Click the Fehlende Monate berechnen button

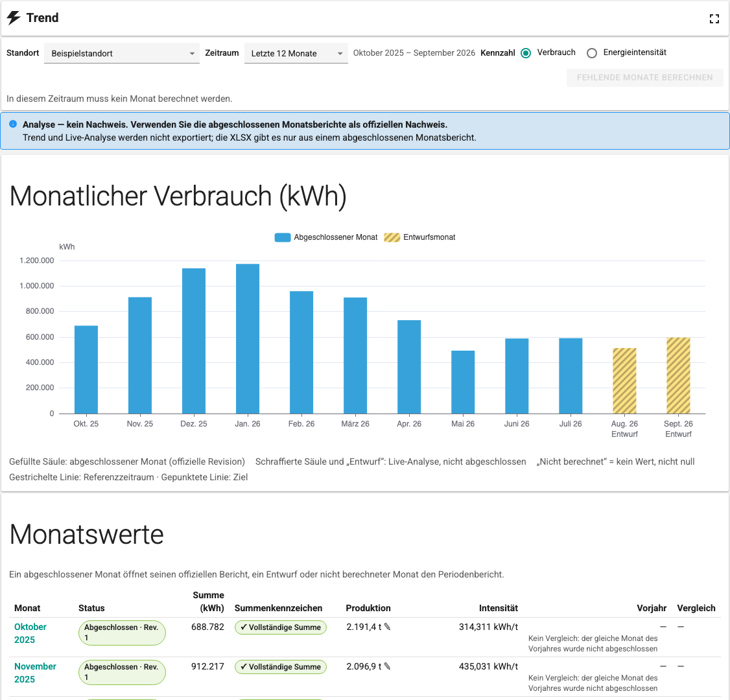[645, 78]
